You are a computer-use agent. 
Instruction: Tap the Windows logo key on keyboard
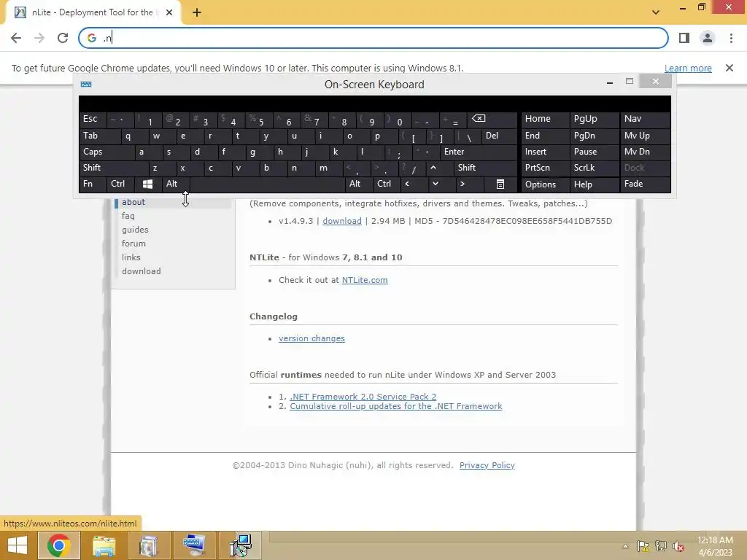tap(147, 184)
